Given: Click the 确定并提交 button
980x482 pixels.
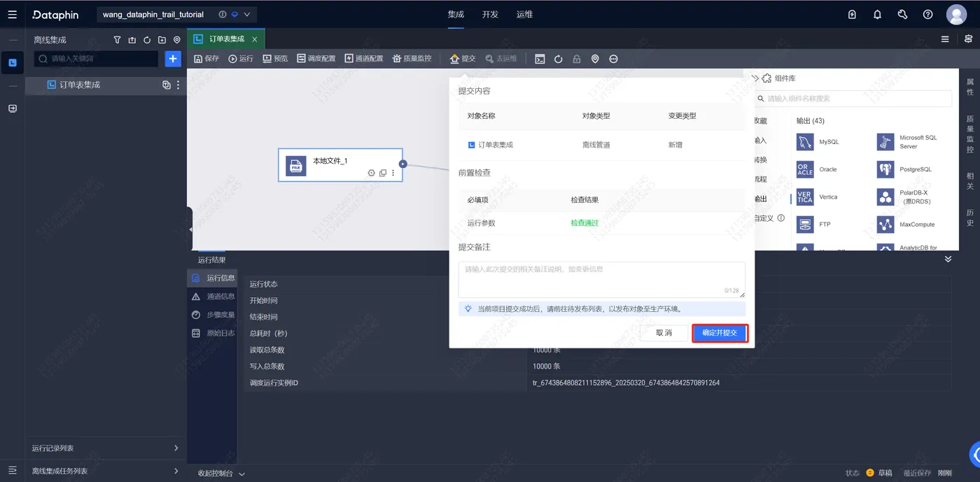Looking at the screenshot, I should tap(720, 333).
